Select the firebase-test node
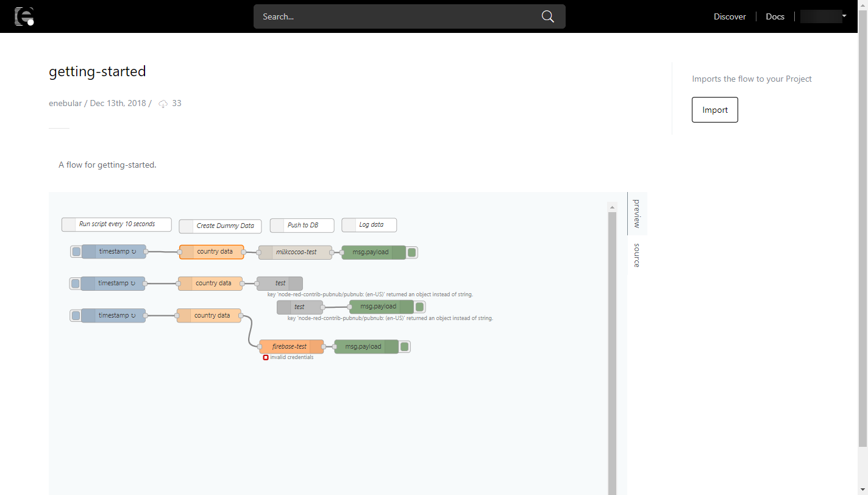Screen dimensions: 868x495 tap(291, 346)
